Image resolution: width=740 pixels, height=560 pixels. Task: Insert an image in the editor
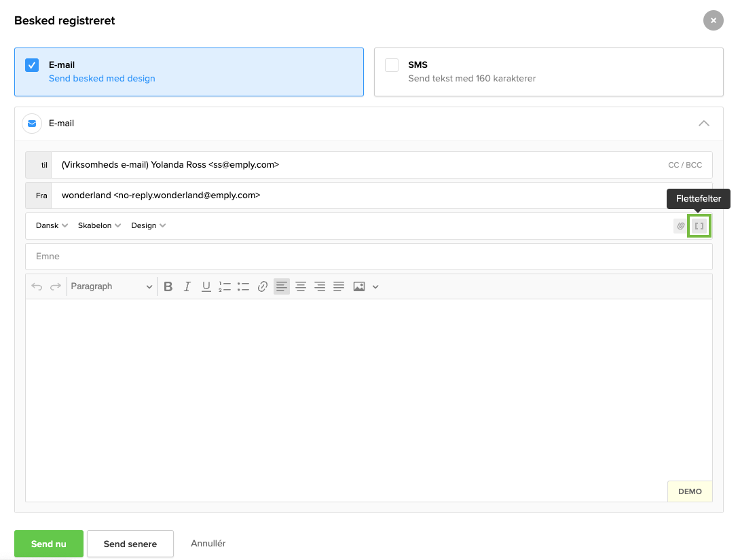coord(358,286)
